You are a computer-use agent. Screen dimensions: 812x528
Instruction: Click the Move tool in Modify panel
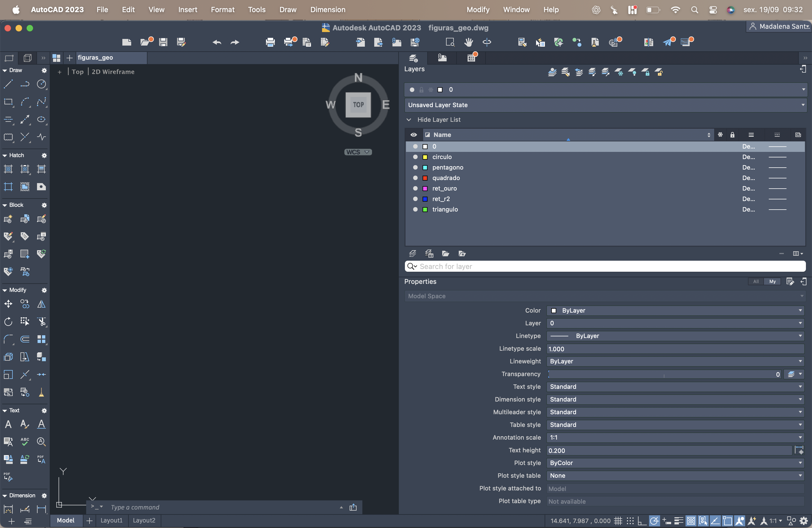[x=8, y=303]
